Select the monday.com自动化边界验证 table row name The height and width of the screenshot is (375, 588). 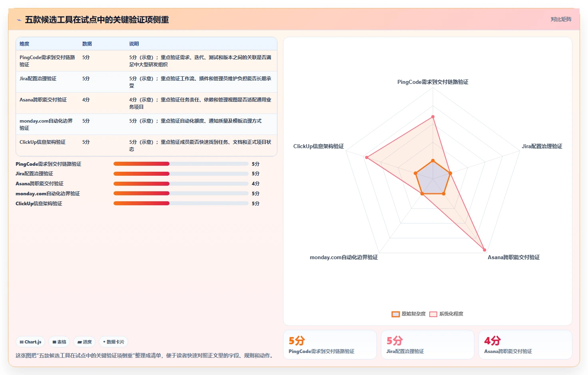coord(46,124)
